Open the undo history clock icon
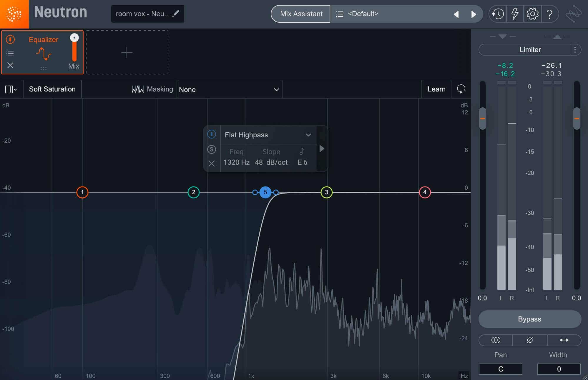588x380 pixels. 498,14
